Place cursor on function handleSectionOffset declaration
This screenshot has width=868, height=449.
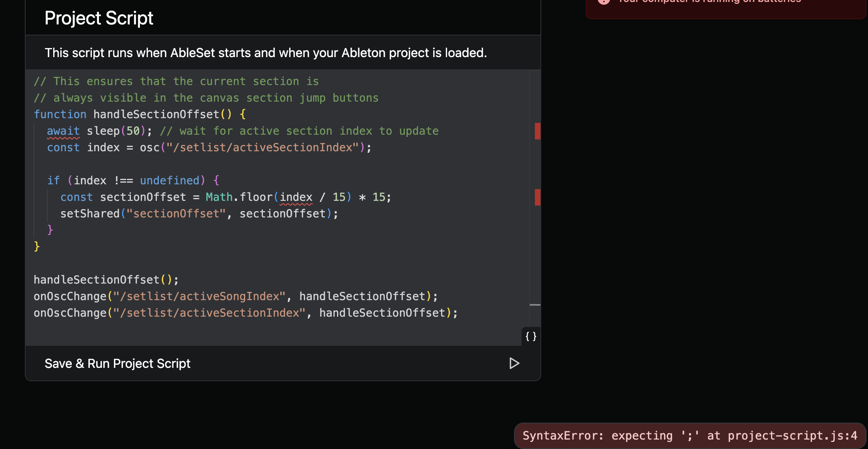pos(156,115)
